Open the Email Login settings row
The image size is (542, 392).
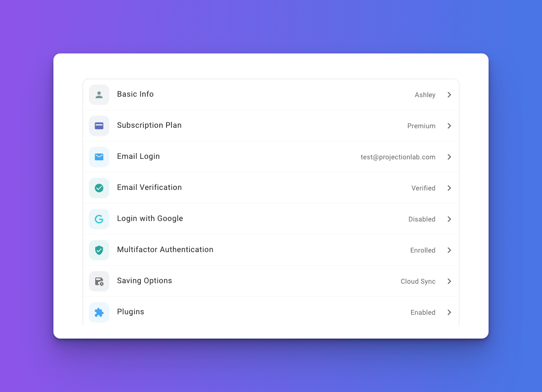tap(138, 156)
